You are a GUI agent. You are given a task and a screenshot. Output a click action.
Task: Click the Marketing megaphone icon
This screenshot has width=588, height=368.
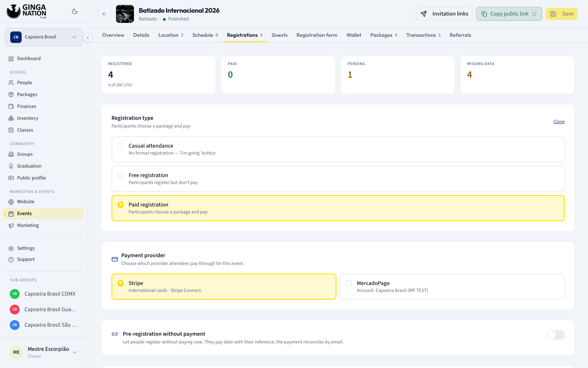click(11, 226)
